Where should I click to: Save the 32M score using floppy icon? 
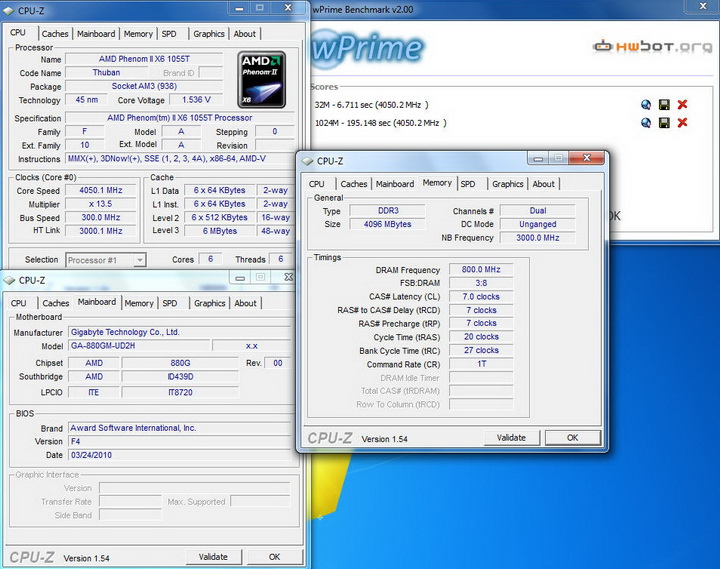664,105
